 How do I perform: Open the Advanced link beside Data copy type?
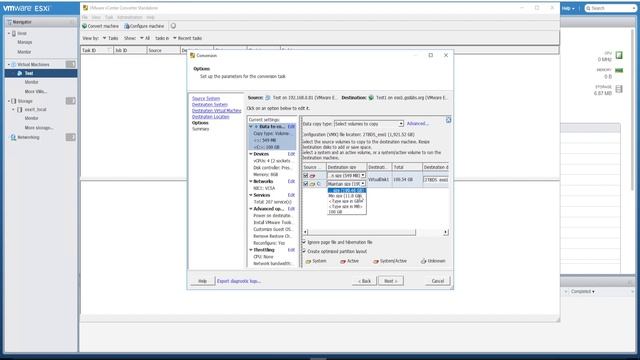click(x=418, y=124)
